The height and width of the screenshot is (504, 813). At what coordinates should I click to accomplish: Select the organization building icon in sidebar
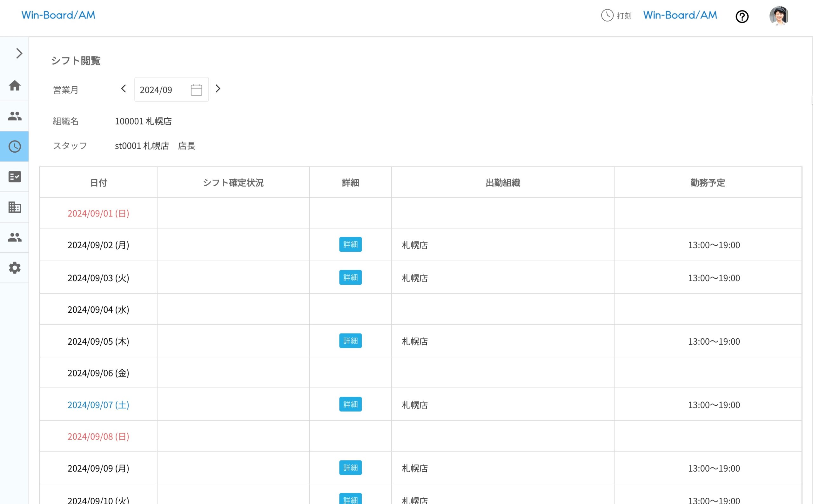pyautogui.click(x=14, y=207)
